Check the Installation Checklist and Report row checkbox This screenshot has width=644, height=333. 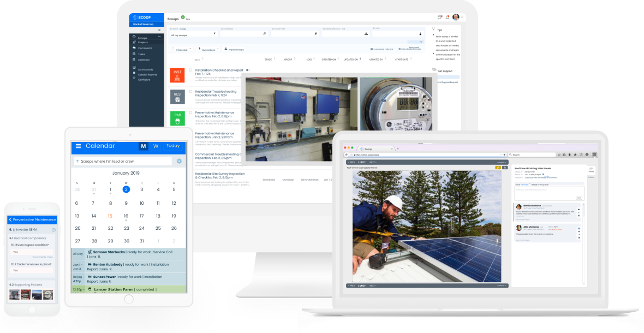[190, 70]
